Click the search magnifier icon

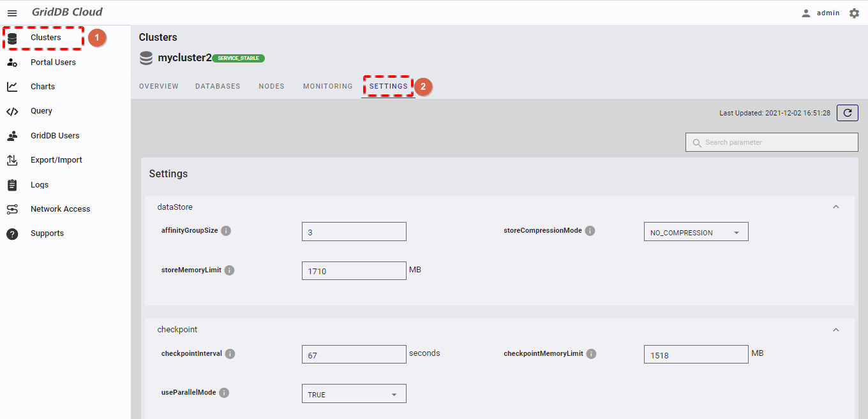pyautogui.click(x=696, y=143)
